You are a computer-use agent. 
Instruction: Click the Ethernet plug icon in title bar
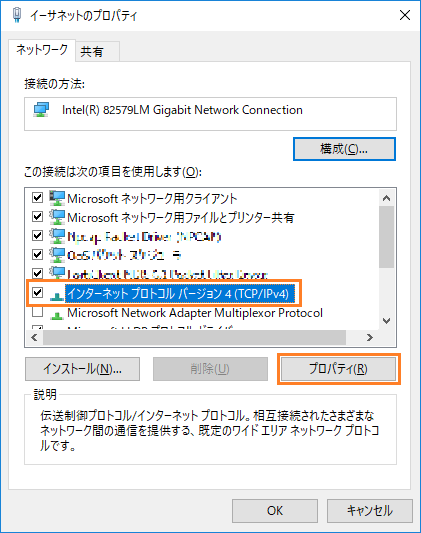point(17,15)
